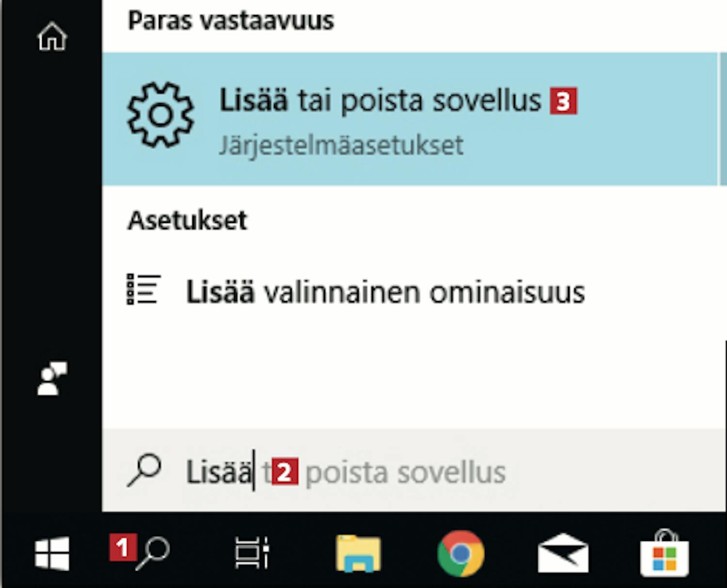Screen dimensions: 727x588
Task: Click into the Lisää search text field
Action: point(414,471)
